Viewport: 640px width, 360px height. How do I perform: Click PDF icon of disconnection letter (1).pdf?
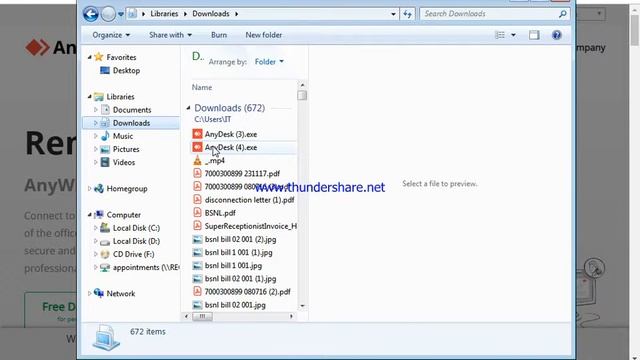pyautogui.click(x=198, y=200)
